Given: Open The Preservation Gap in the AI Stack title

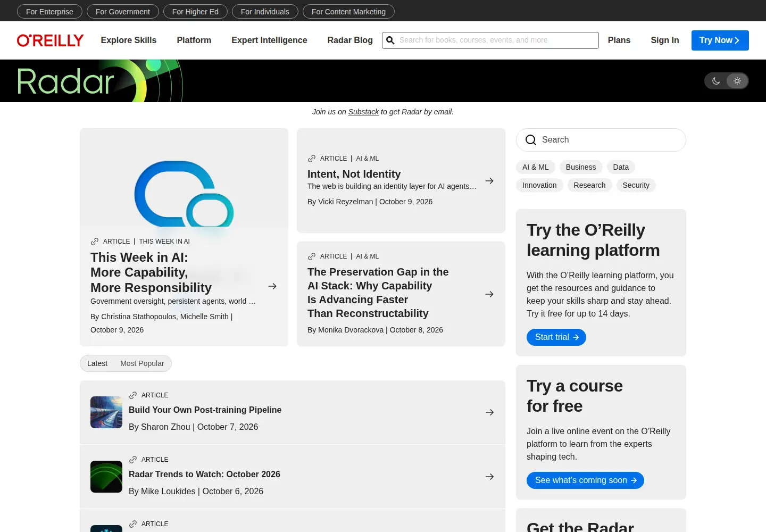Looking at the screenshot, I should pyautogui.click(x=378, y=293).
